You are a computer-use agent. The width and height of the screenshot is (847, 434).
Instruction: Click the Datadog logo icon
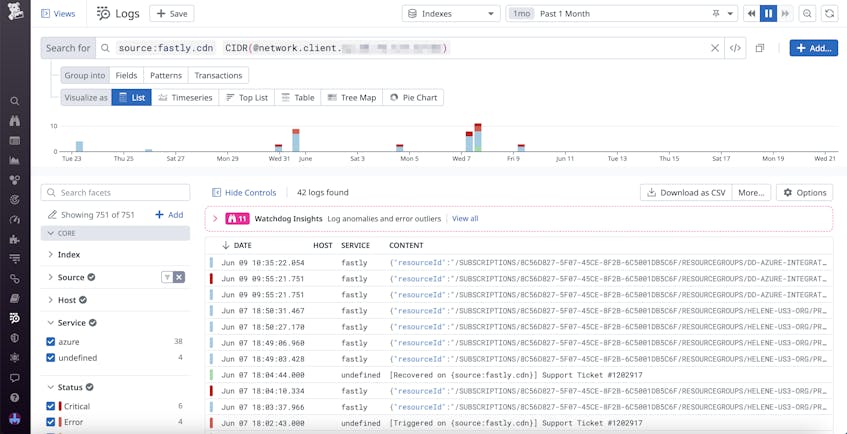(15, 12)
